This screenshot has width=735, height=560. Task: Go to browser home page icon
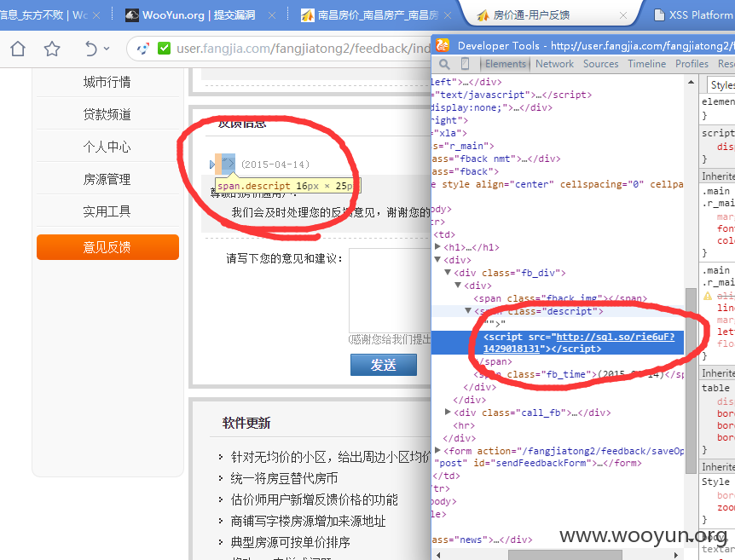(x=18, y=49)
